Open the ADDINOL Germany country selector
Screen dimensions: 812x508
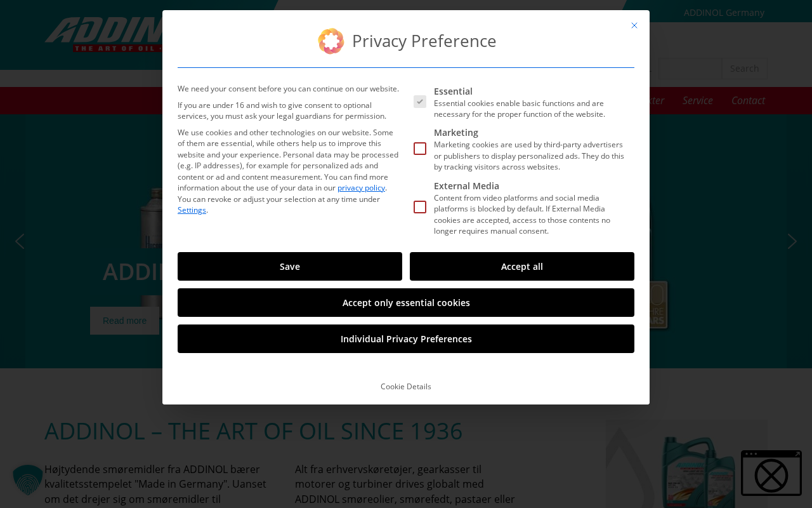click(x=724, y=13)
